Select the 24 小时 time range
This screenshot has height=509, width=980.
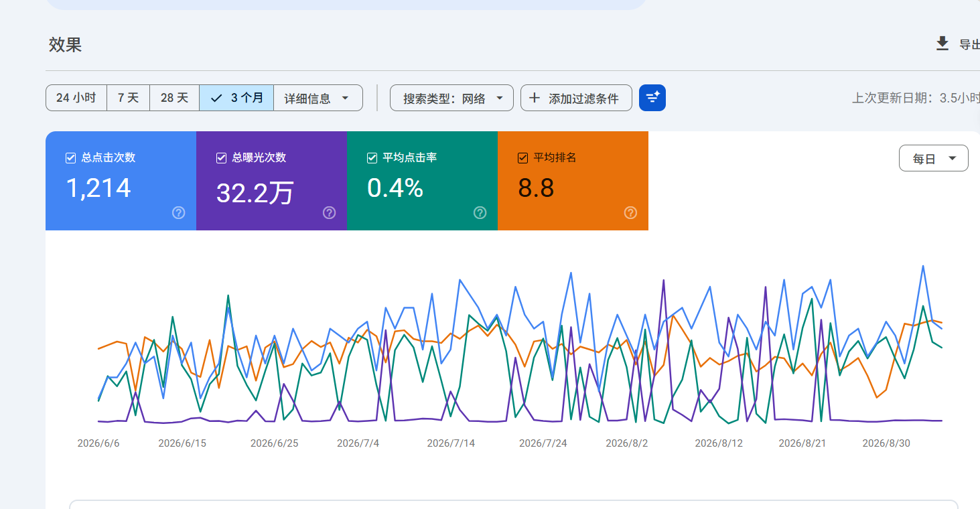[x=76, y=98]
